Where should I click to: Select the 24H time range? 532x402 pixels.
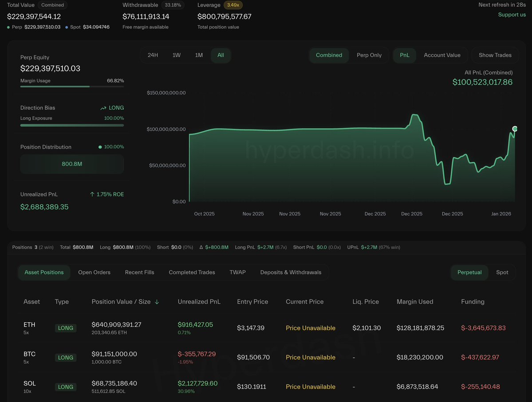click(x=153, y=55)
